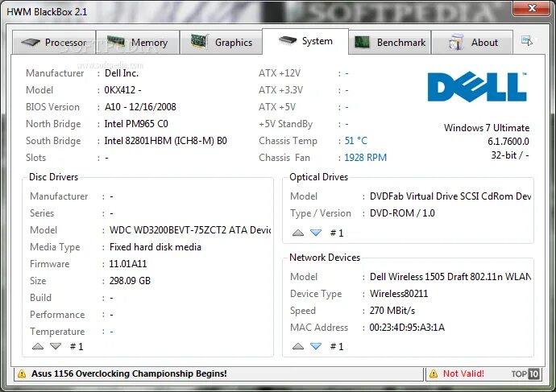The width and height of the screenshot is (556, 392).
Task: Show previous disc drive with up arrow
Action: point(38,346)
